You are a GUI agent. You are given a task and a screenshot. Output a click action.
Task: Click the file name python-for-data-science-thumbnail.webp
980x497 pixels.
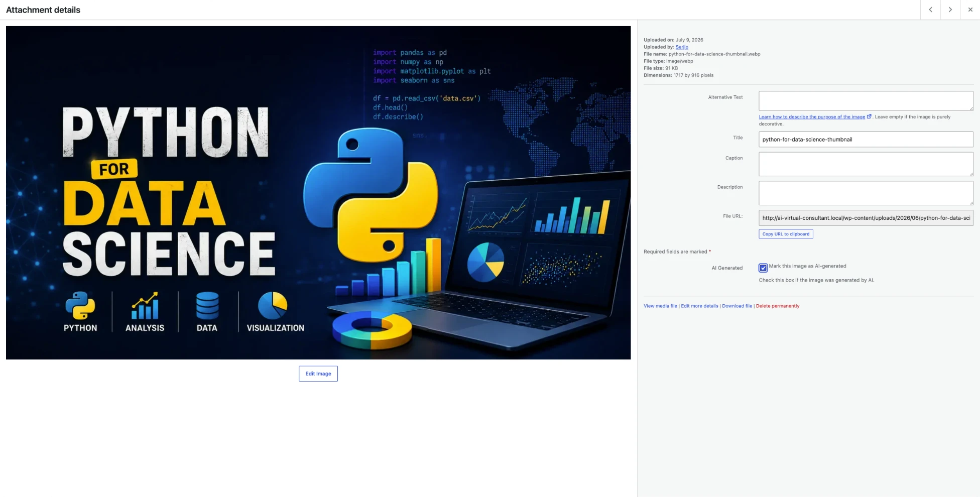714,54
